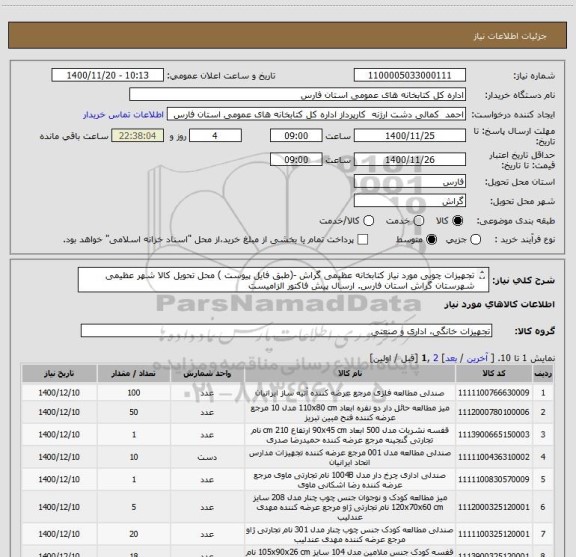Viewport: 576px width, 557px height.
Task: Click the 1400/11/25 response deadline field
Action: pos(410,136)
